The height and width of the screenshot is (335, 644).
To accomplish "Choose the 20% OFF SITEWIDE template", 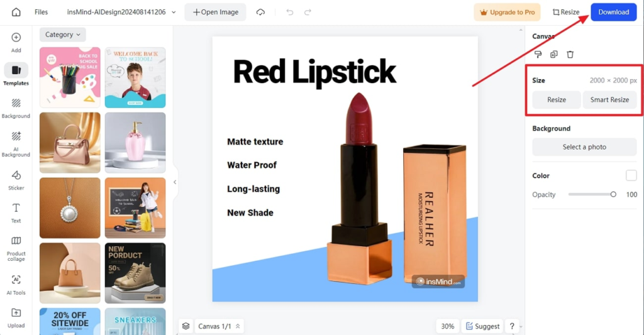I will coord(70,321).
